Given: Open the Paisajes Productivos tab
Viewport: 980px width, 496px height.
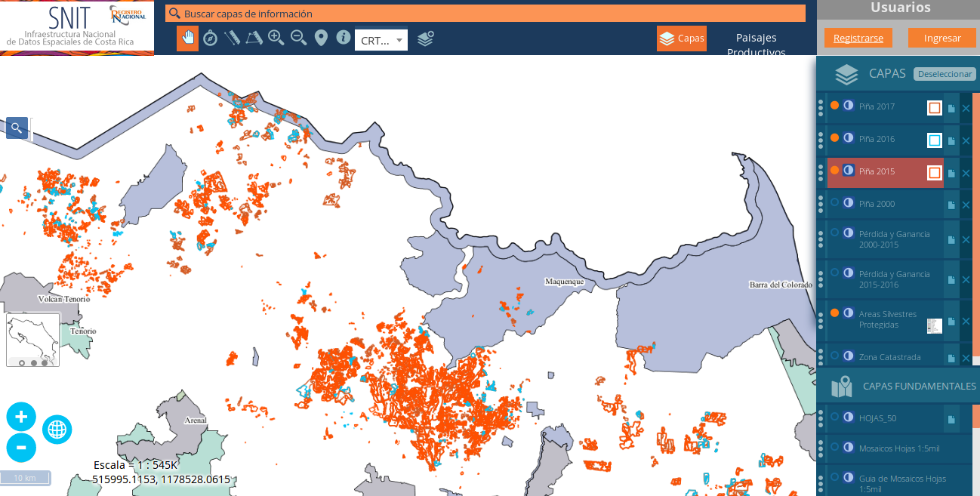Looking at the screenshot, I should [756, 45].
